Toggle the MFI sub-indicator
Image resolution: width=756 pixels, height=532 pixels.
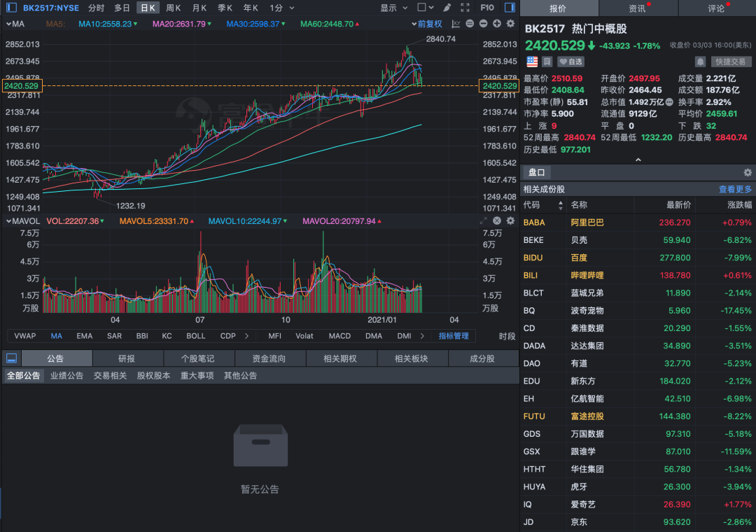coord(275,336)
